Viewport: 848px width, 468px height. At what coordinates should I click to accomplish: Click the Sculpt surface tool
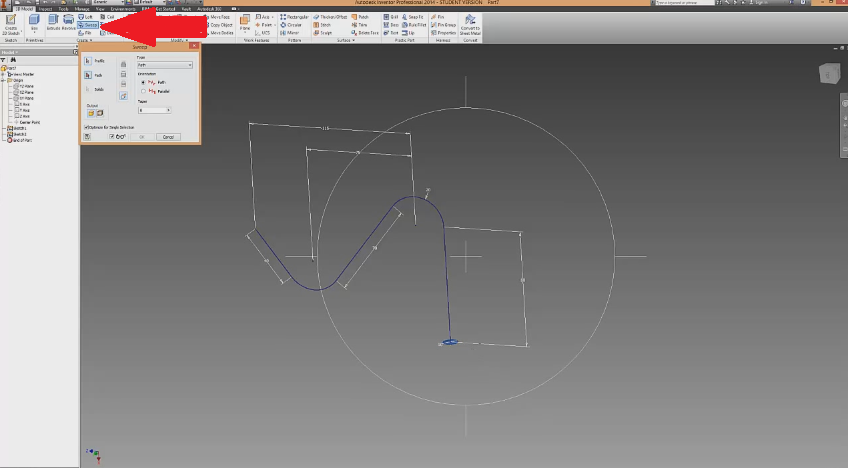pos(323,33)
